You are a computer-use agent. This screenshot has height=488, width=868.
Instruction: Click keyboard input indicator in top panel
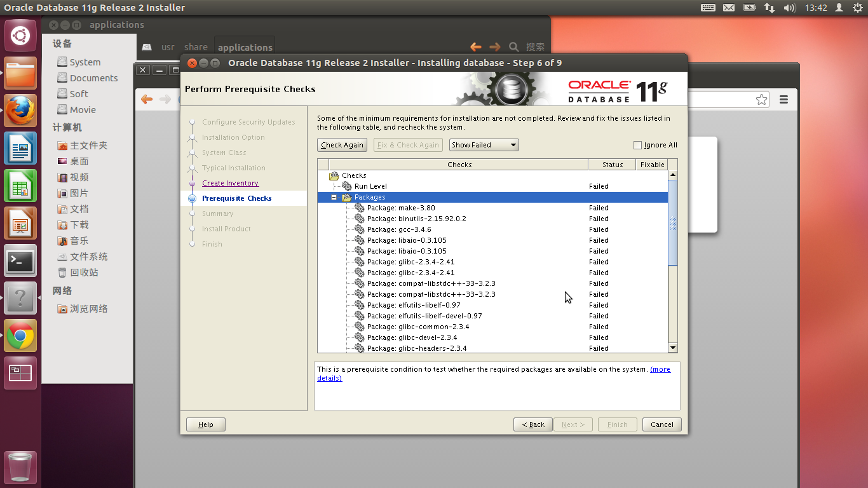coord(708,8)
